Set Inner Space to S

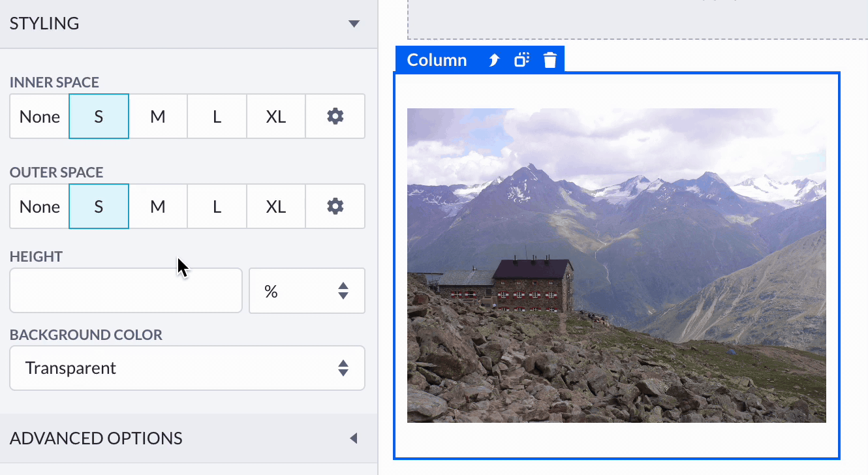pos(99,116)
